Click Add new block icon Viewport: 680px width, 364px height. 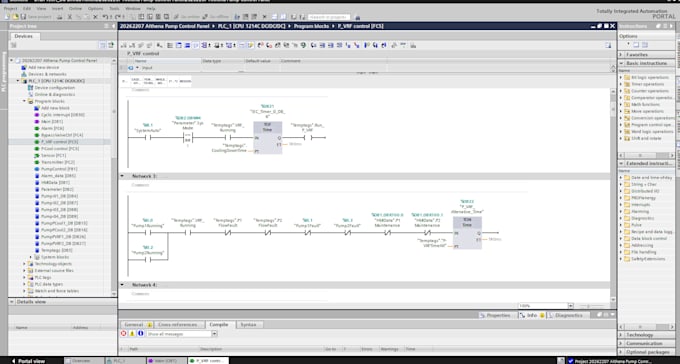pos(37,108)
